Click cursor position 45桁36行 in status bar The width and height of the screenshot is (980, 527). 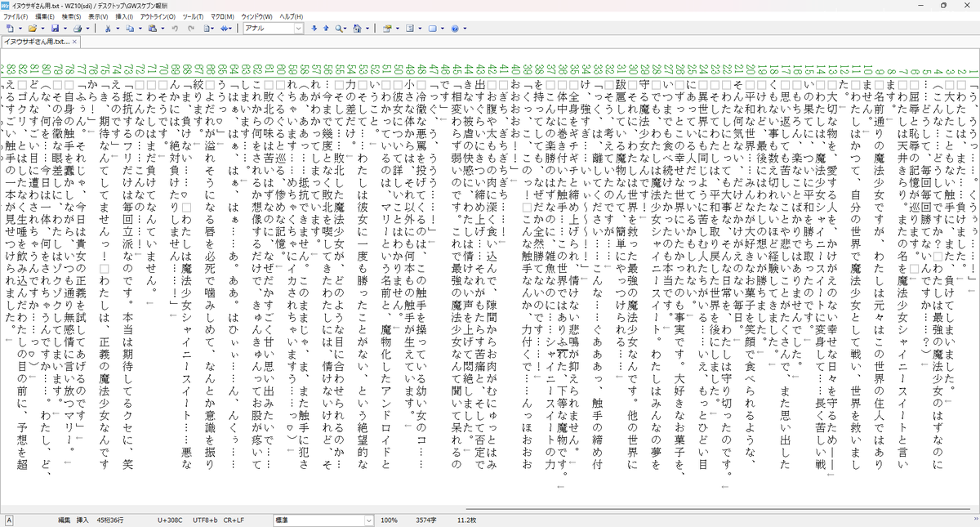[110, 520]
